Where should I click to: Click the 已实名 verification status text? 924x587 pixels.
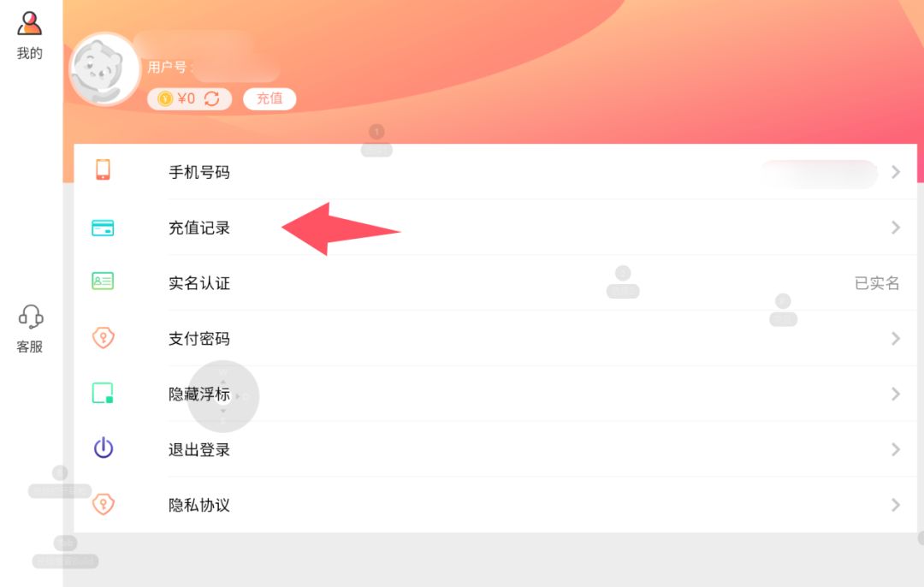pyautogui.click(x=877, y=283)
